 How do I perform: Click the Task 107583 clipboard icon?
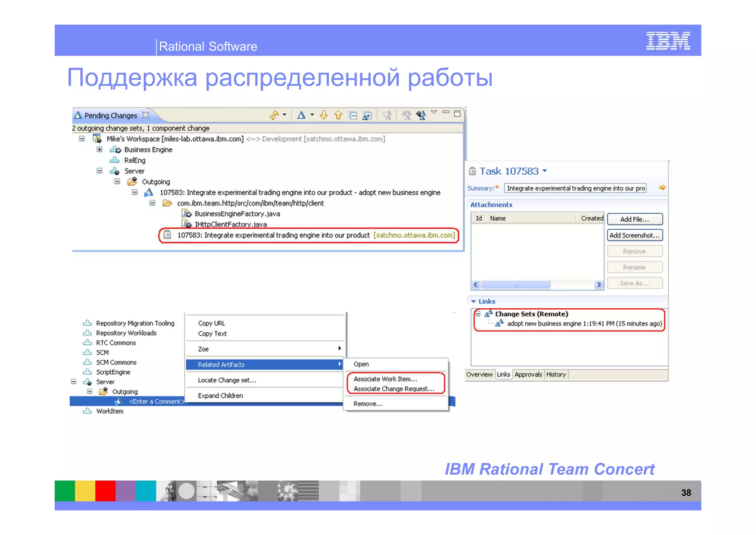[x=472, y=171]
